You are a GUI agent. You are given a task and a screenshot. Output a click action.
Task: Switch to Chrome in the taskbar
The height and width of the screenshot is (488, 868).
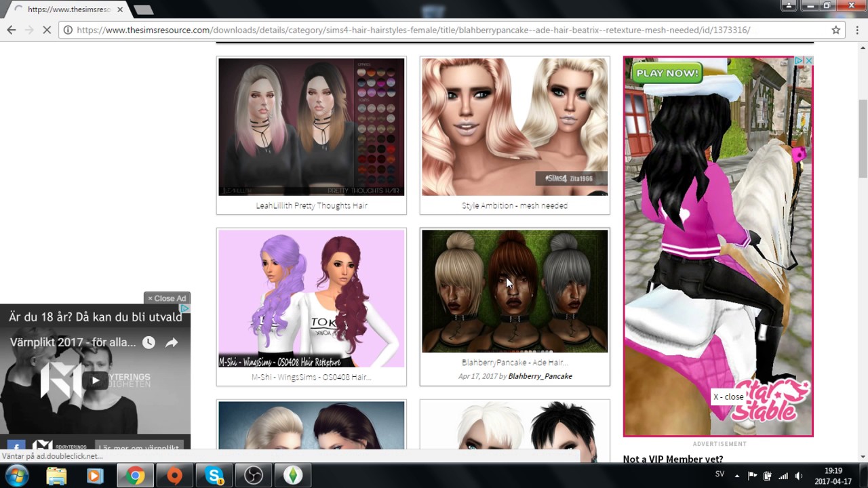tap(135, 476)
